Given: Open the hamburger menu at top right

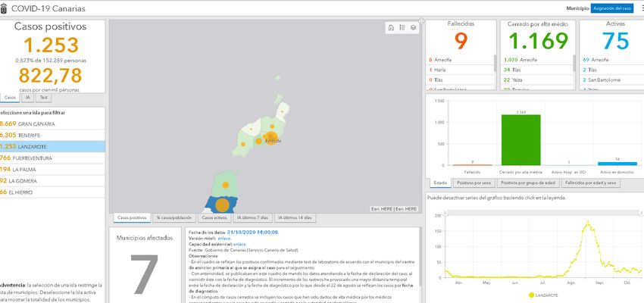Looking at the screenshot, I should click(x=641, y=8).
